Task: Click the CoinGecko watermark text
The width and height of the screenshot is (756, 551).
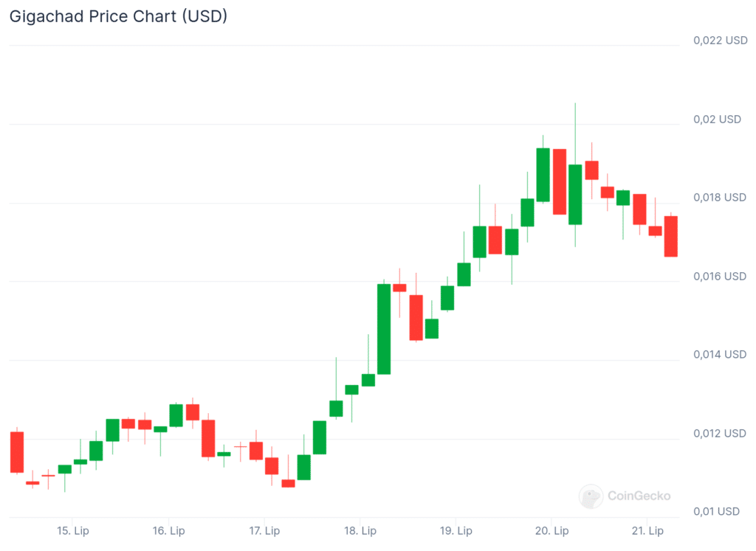Action: tap(639, 496)
